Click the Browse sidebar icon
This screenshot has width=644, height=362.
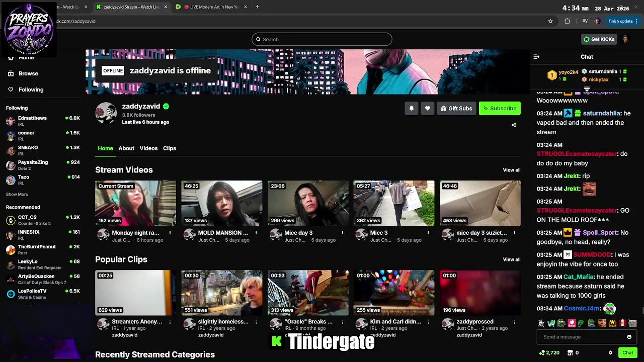(x=11, y=73)
